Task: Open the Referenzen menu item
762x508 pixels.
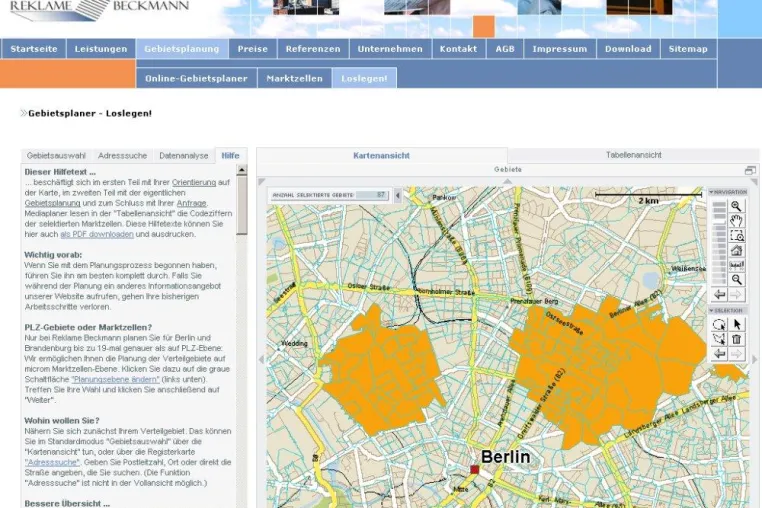Action: 313,49
